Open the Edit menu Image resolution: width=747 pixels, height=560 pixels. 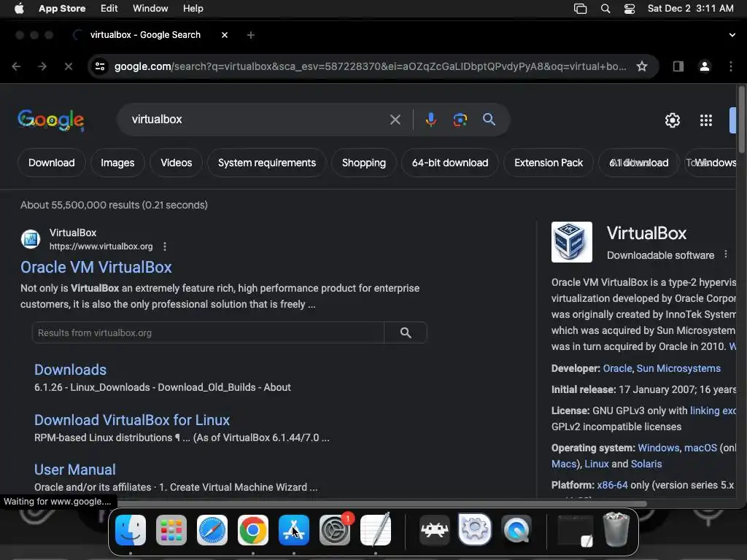point(109,8)
